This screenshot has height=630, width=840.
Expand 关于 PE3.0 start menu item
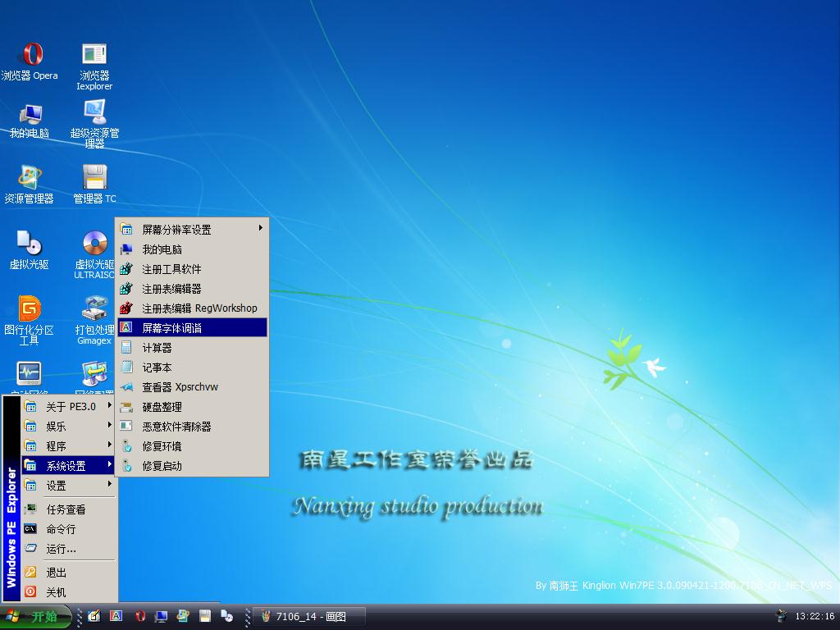coord(68,407)
